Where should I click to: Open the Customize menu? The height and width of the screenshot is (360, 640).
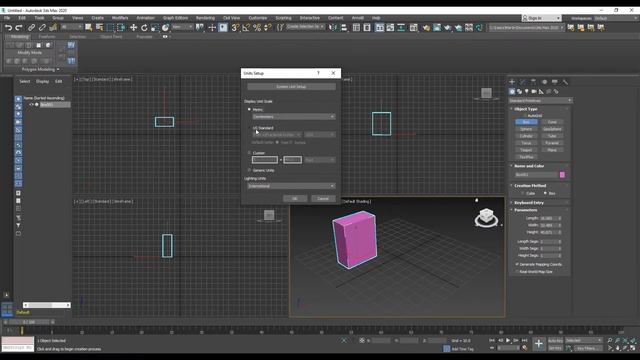[x=258, y=18]
